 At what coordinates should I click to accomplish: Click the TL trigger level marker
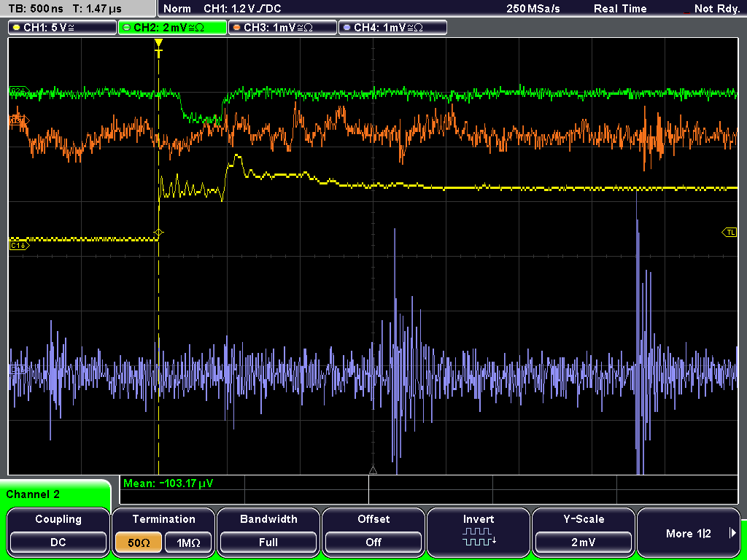(x=729, y=233)
